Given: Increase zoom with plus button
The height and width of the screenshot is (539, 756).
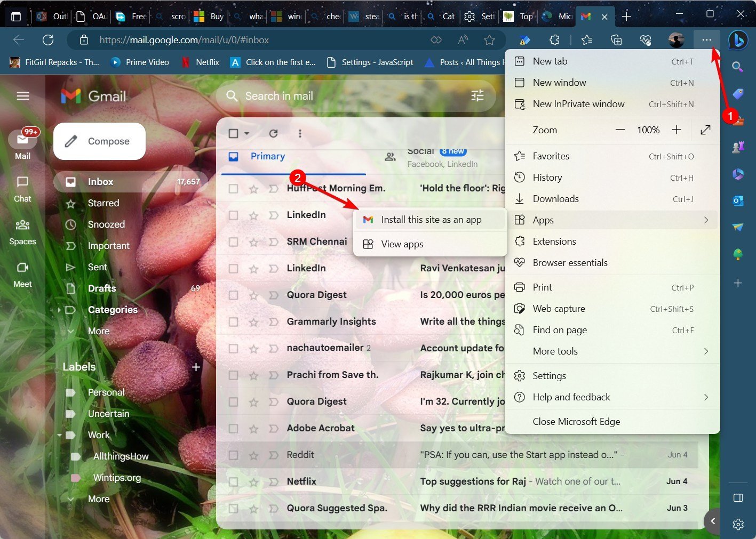Looking at the screenshot, I should click(x=677, y=130).
